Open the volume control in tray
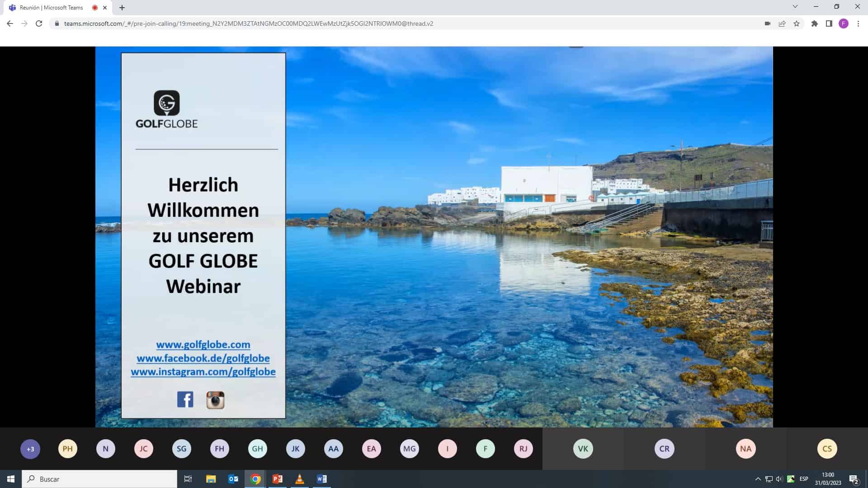Viewport: 868px width, 488px height. point(779,479)
